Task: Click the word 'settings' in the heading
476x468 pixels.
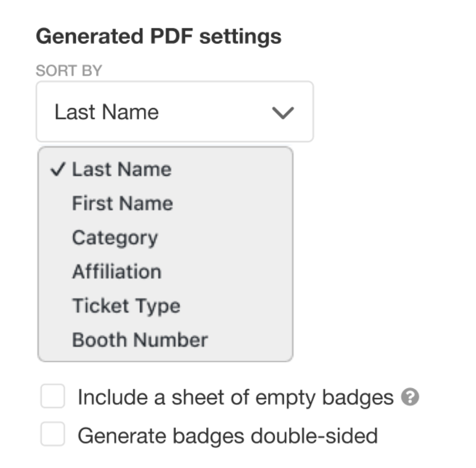Action: (240, 37)
